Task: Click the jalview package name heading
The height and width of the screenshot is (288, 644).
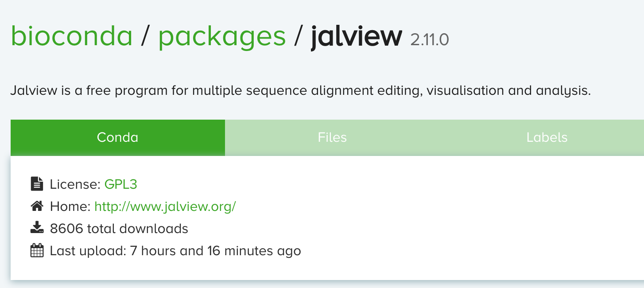Action: [357, 36]
